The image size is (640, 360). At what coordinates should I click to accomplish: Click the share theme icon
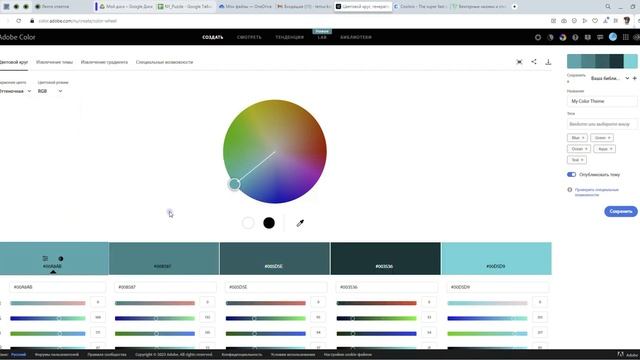(x=534, y=62)
